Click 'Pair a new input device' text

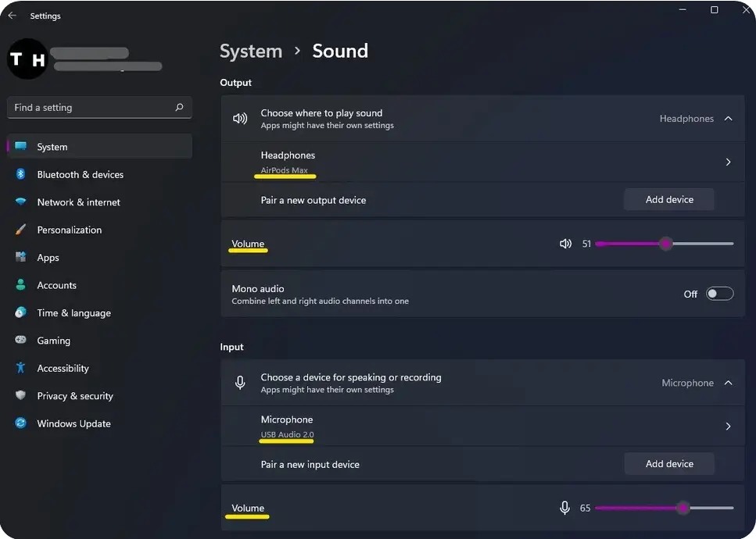[310, 464]
